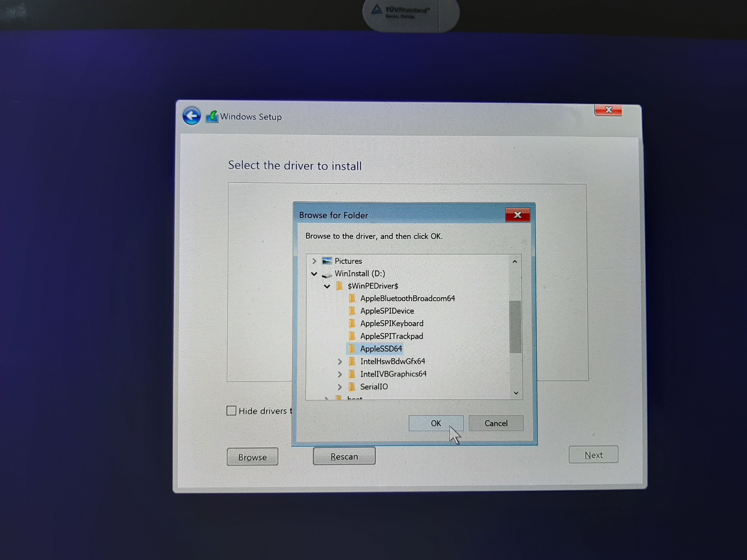
Task: Expand the IntelHswBdwGfx64 folder
Action: (x=340, y=361)
